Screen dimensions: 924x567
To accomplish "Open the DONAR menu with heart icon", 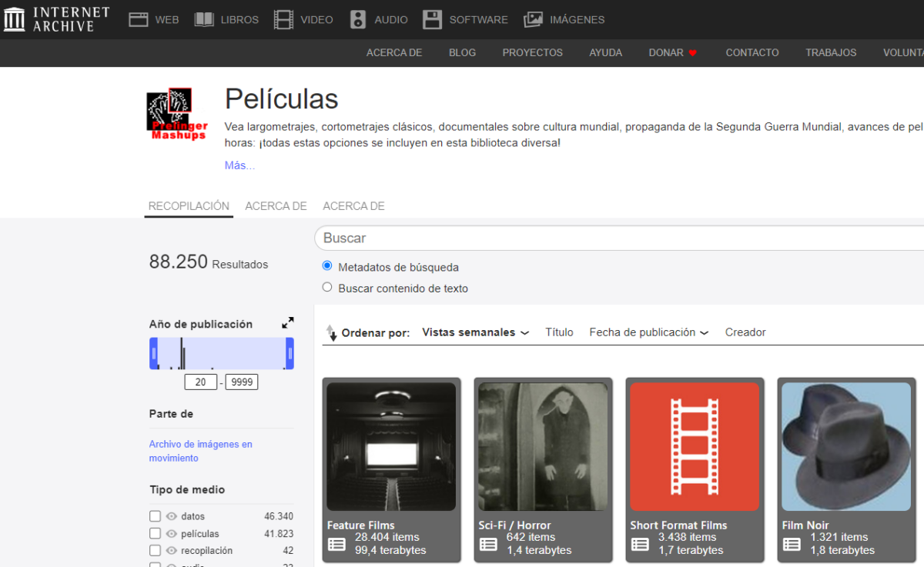I will tap(671, 52).
